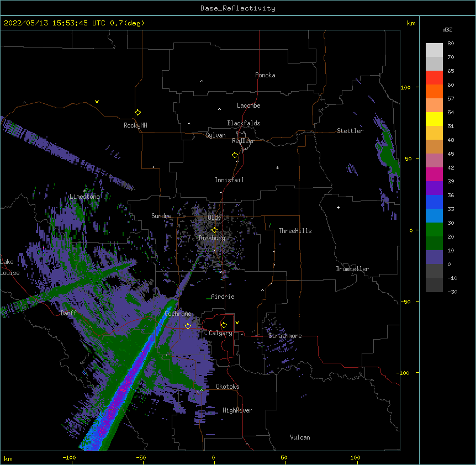Click white plus marker north of Drumheller
Viewport: 476px width, 465px height.
tap(338, 207)
